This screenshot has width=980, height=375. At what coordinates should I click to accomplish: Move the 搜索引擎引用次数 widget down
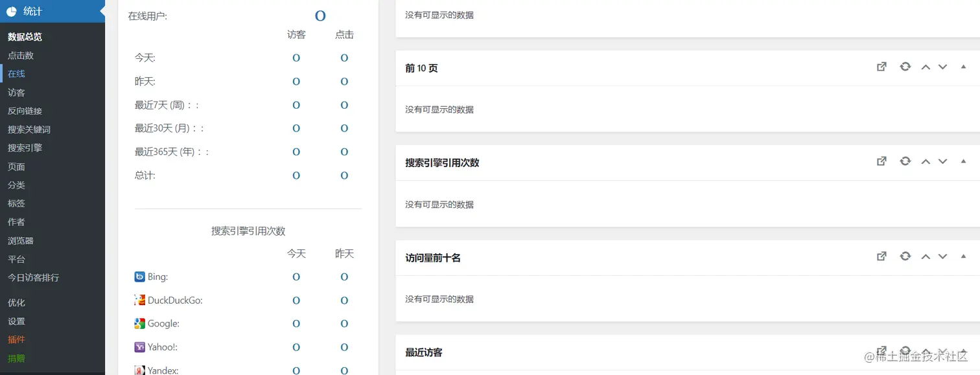tap(943, 162)
